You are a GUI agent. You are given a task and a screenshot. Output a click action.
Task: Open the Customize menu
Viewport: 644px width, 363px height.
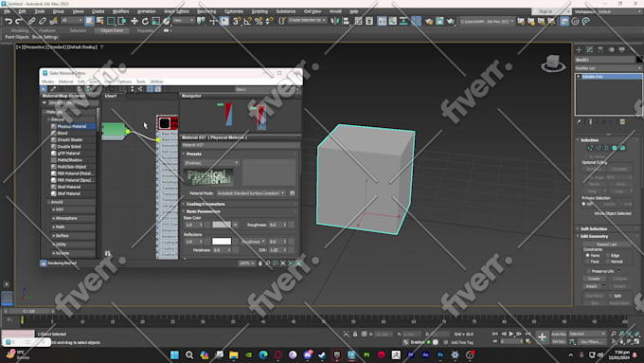coord(234,11)
